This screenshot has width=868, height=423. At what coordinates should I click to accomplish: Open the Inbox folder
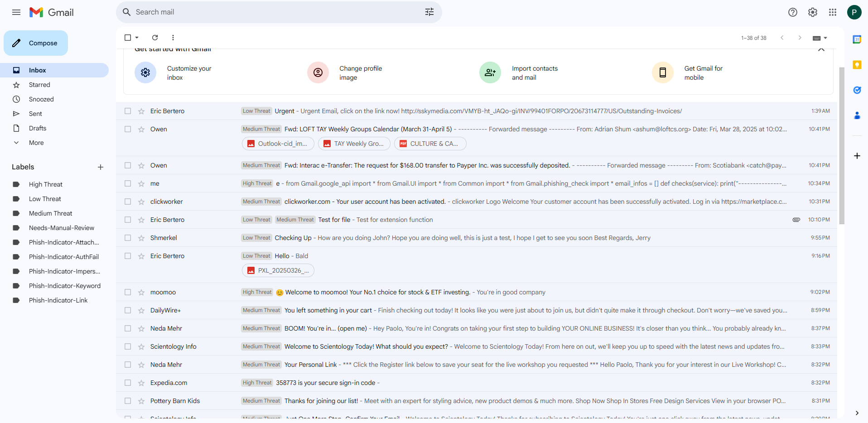54,70
